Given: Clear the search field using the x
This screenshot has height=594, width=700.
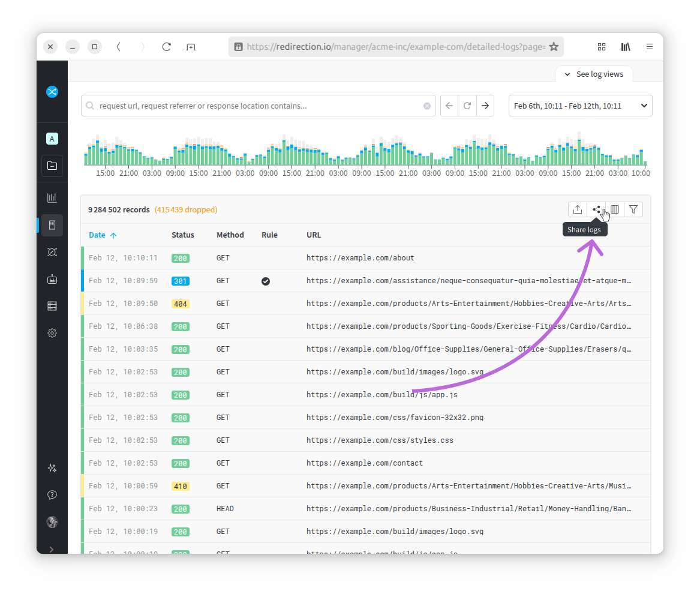Looking at the screenshot, I should pyautogui.click(x=427, y=106).
